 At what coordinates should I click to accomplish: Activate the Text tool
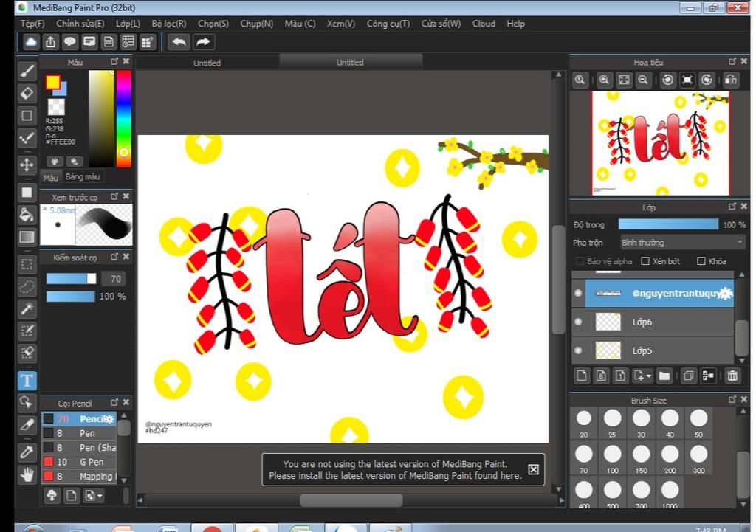coord(27,381)
